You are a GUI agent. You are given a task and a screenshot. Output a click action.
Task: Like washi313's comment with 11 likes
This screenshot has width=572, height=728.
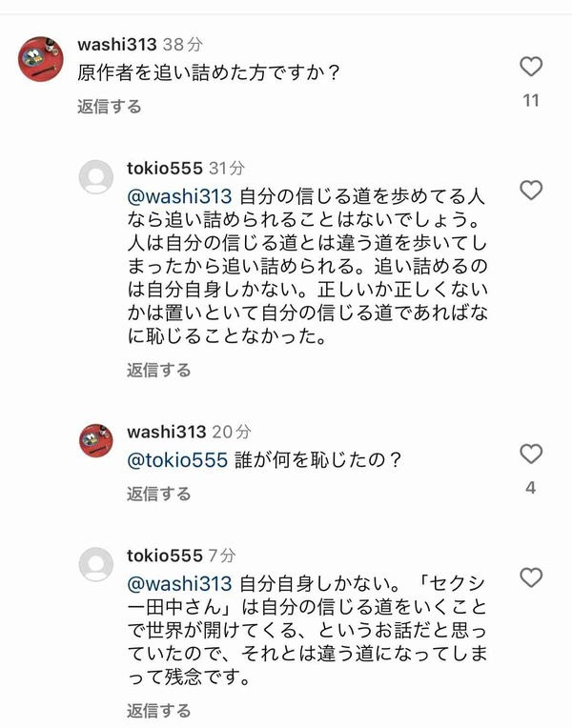click(x=531, y=67)
